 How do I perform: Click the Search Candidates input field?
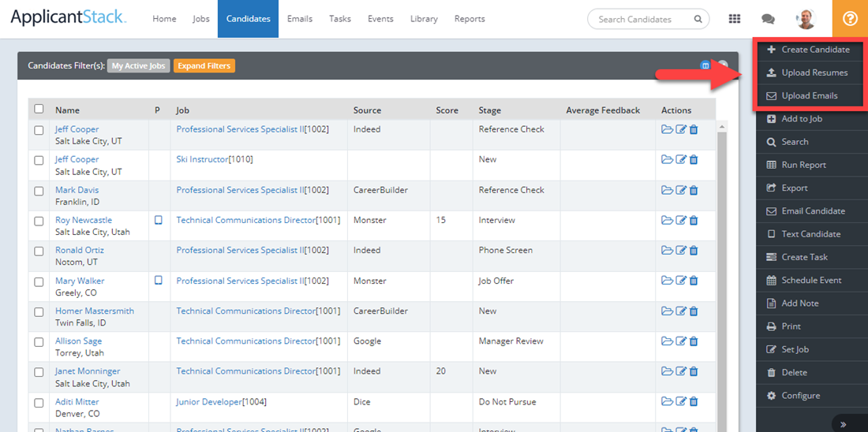coord(639,19)
